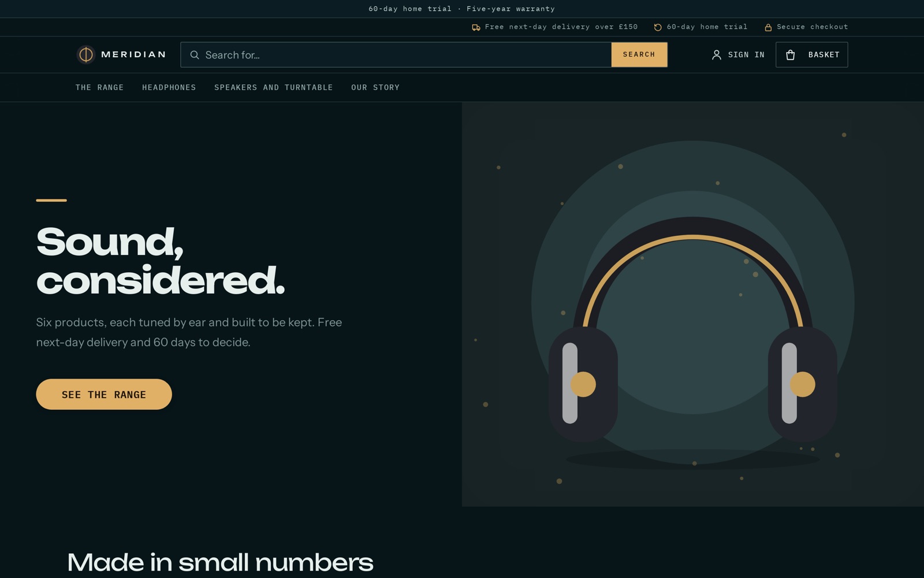Click the 60-day trial return arrow icon
Viewport: 924px width, 578px height.
[658, 27]
